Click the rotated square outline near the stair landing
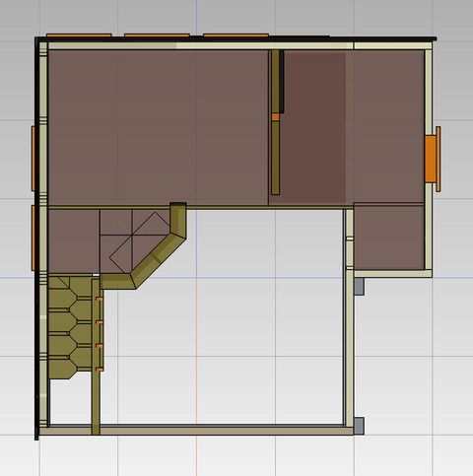The width and height of the screenshot is (473, 476). coord(140,242)
